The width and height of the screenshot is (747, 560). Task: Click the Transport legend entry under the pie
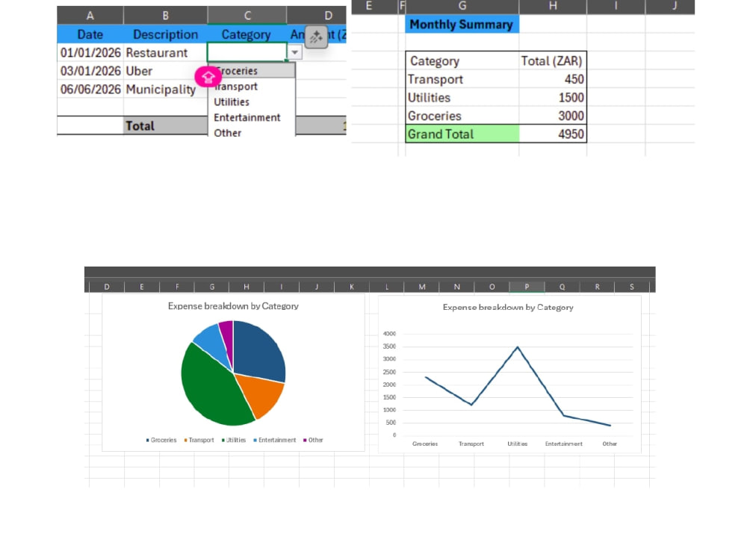(x=199, y=440)
